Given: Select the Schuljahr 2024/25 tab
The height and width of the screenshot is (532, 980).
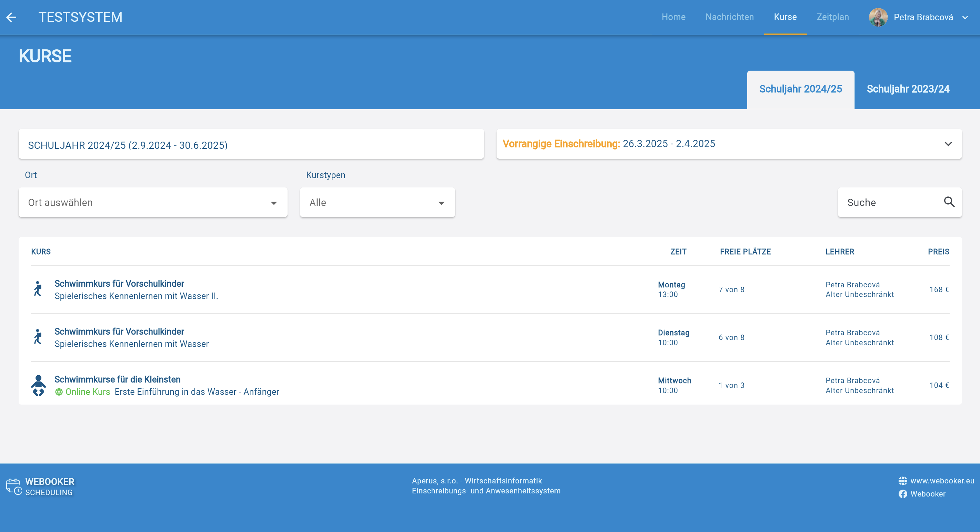Looking at the screenshot, I should (800, 89).
